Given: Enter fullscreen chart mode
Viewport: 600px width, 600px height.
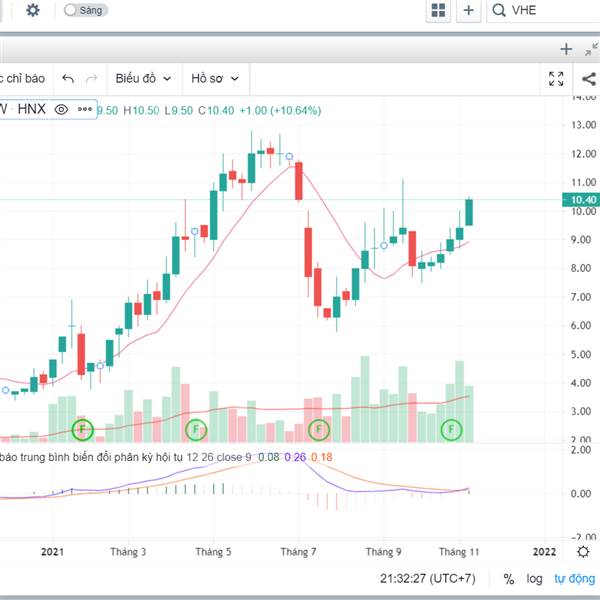Looking at the screenshot, I should [556, 79].
